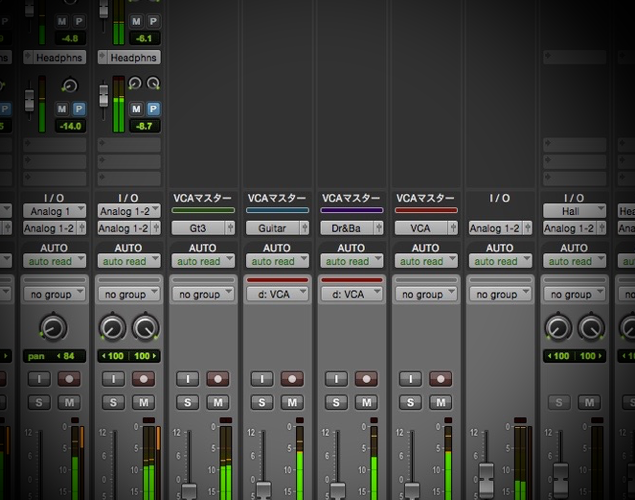Click the send pan knob beside -14.0 level
635x500 pixels.
(70, 86)
